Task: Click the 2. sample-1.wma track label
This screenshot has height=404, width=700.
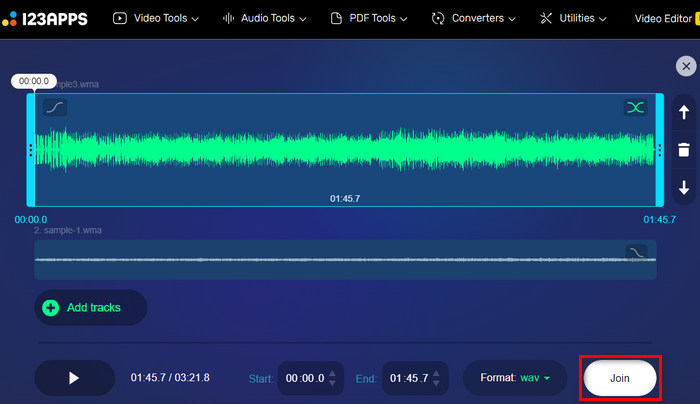Action: pyautogui.click(x=68, y=230)
